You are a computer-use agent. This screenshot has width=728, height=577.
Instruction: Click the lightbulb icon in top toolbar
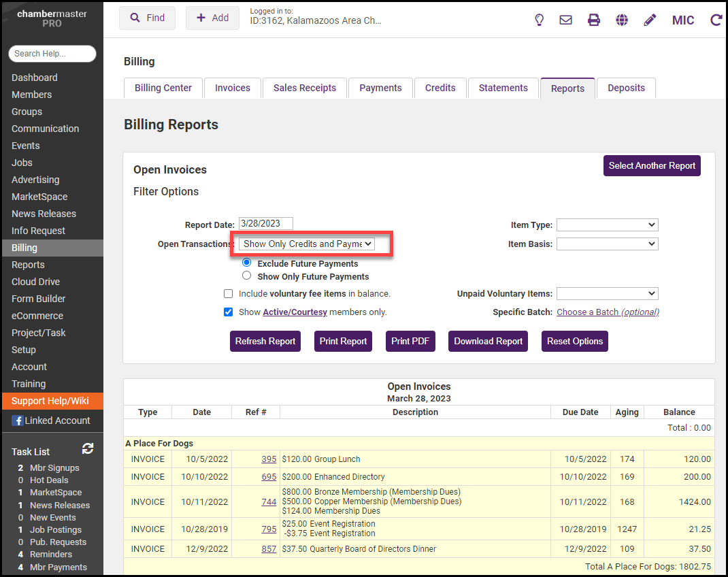[x=540, y=20]
